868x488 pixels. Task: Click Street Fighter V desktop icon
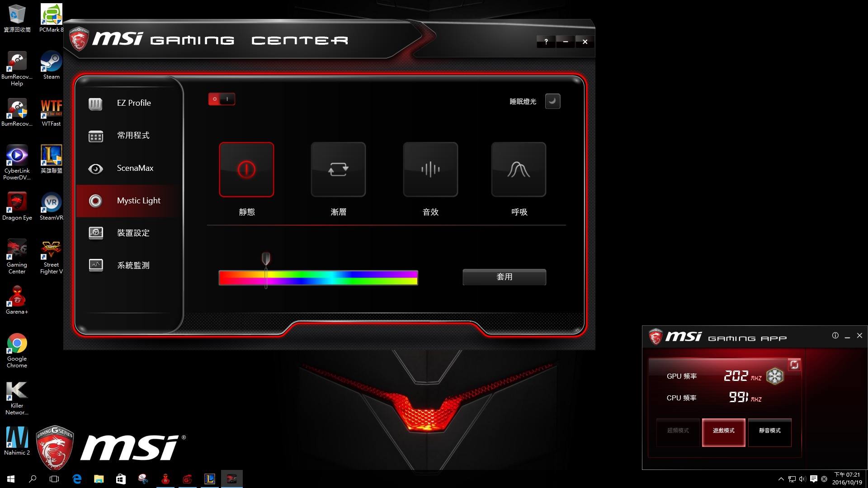pyautogui.click(x=51, y=257)
